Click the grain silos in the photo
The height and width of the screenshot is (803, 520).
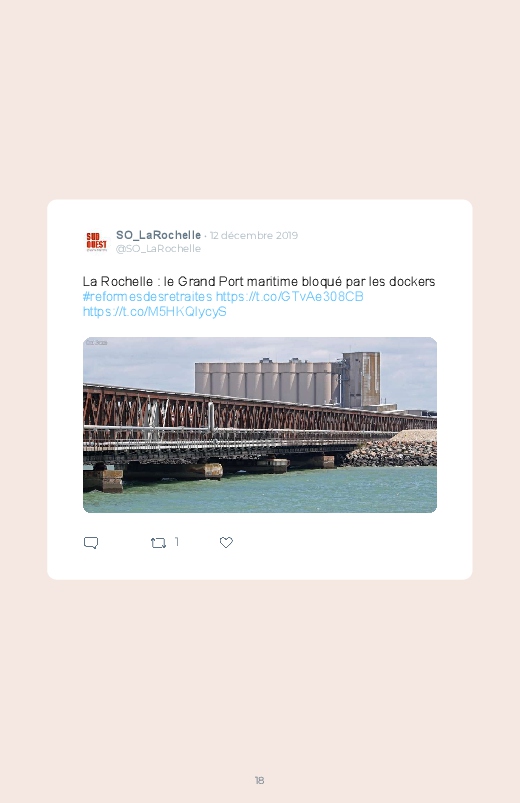(x=266, y=382)
